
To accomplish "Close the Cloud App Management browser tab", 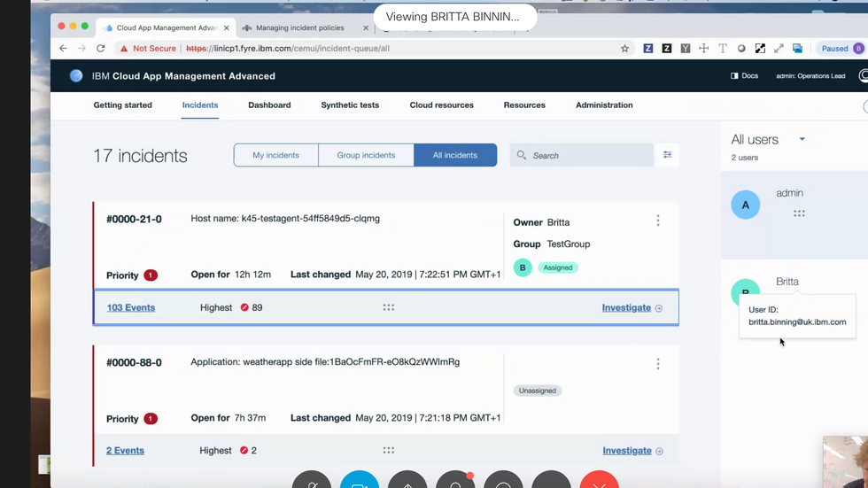I will (x=227, y=27).
